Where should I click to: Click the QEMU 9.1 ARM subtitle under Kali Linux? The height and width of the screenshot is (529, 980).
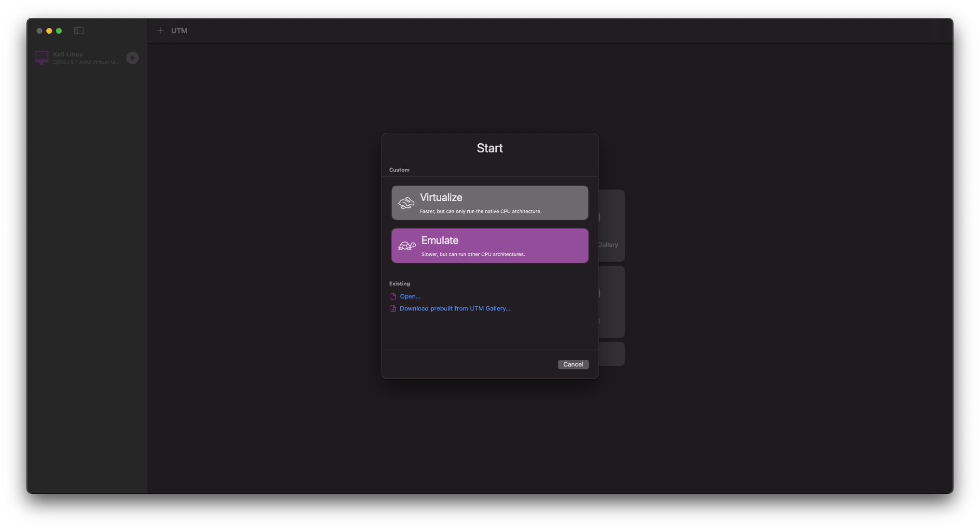[x=85, y=62]
